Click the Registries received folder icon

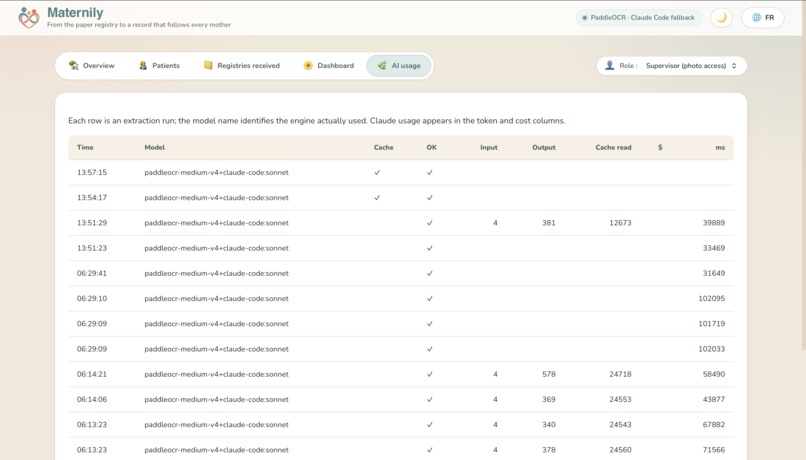click(x=208, y=65)
